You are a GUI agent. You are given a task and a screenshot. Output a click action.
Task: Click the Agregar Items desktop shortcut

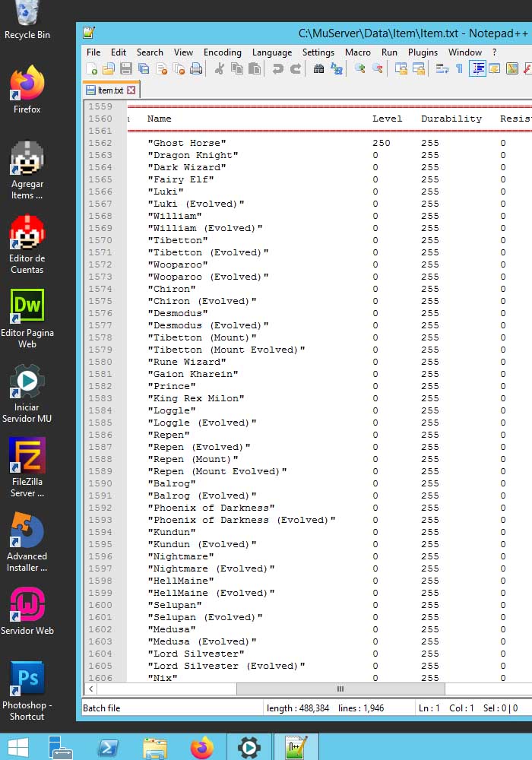(27, 169)
